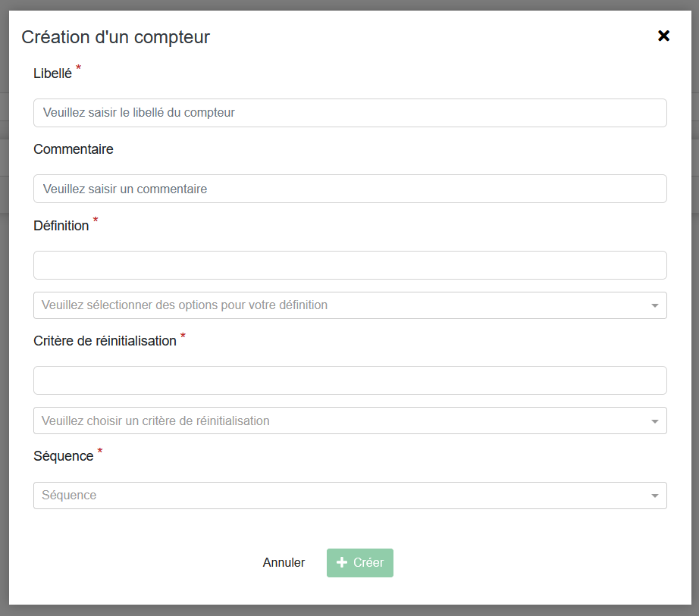This screenshot has height=616, width=699.
Task: Click the Séquence field label
Action: (64, 456)
